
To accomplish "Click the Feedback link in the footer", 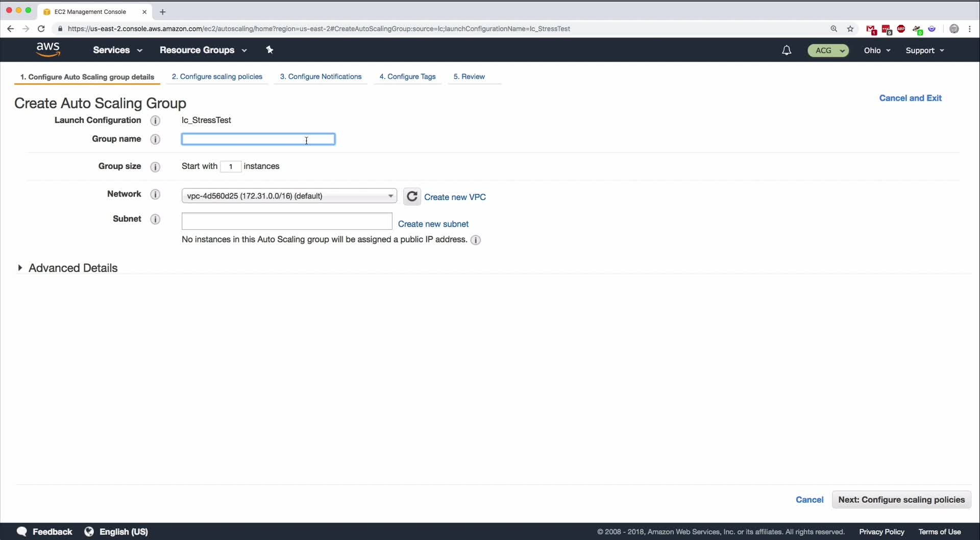I will coord(53,532).
